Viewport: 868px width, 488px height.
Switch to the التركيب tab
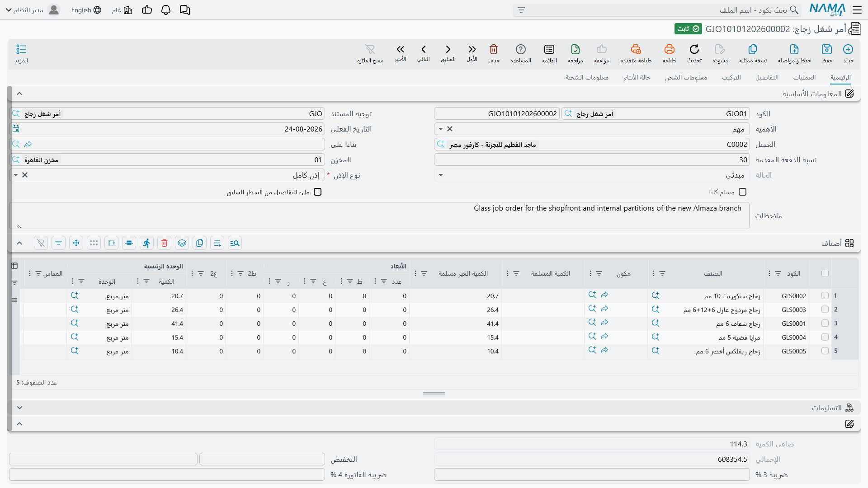[x=731, y=78]
